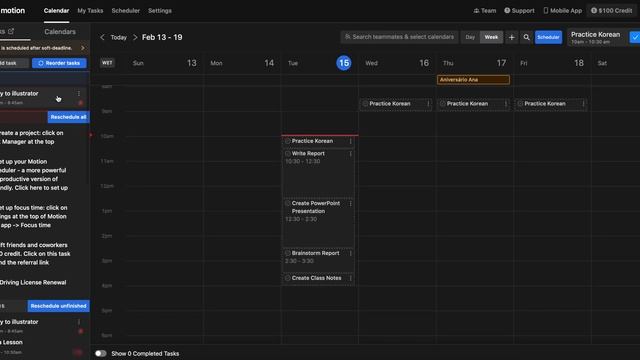
Task: Open Scheduler tab in top navigation
Action: (126, 11)
